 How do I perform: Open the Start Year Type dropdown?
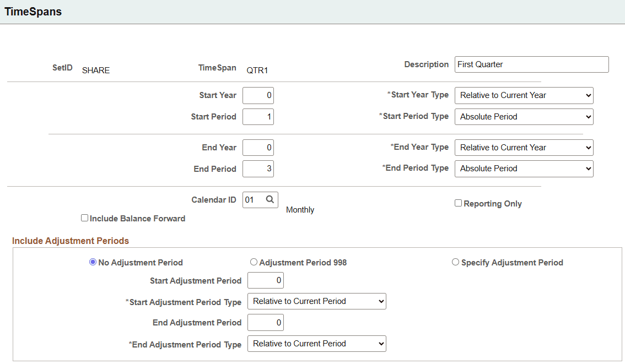524,96
